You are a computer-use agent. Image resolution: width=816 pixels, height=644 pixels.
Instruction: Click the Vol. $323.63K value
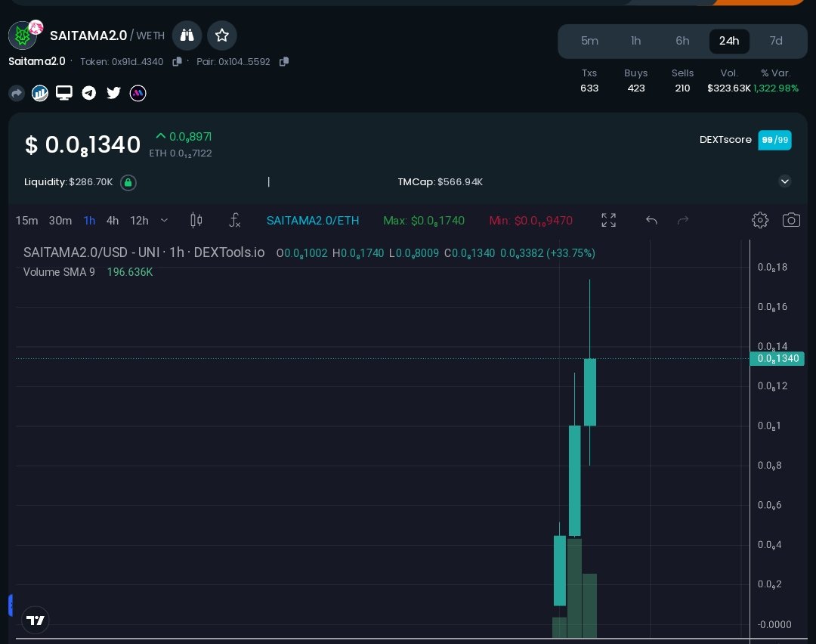pos(728,88)
